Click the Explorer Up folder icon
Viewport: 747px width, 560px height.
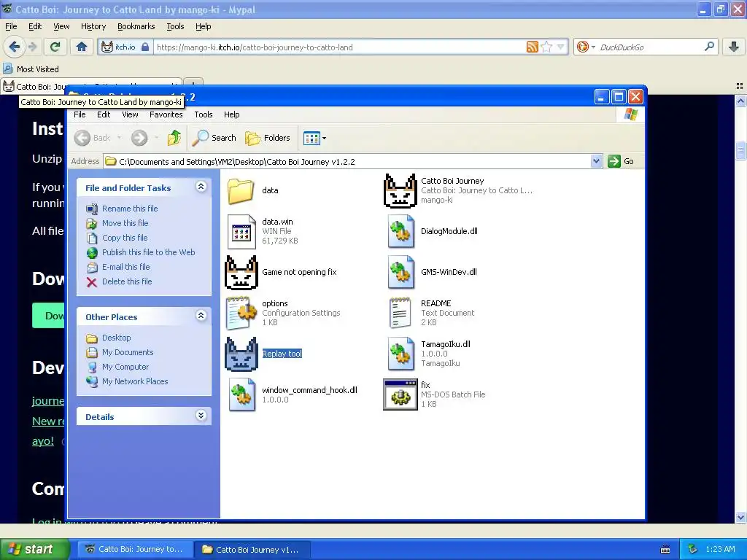click(174, 138)
